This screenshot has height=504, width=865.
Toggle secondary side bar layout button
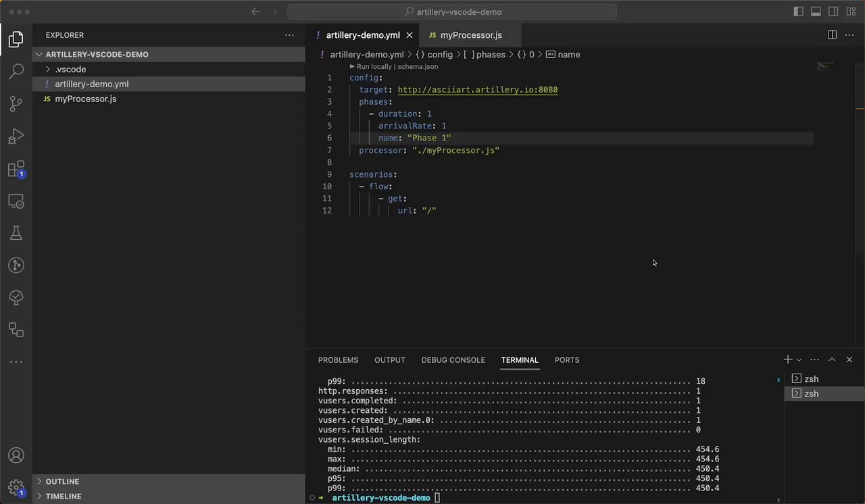[x=833, y=11]
